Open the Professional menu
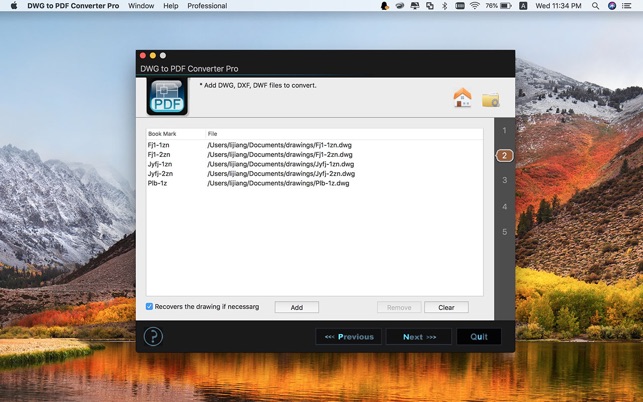The height and width of the screenshot is (402, 643). [x=207, y=6]
